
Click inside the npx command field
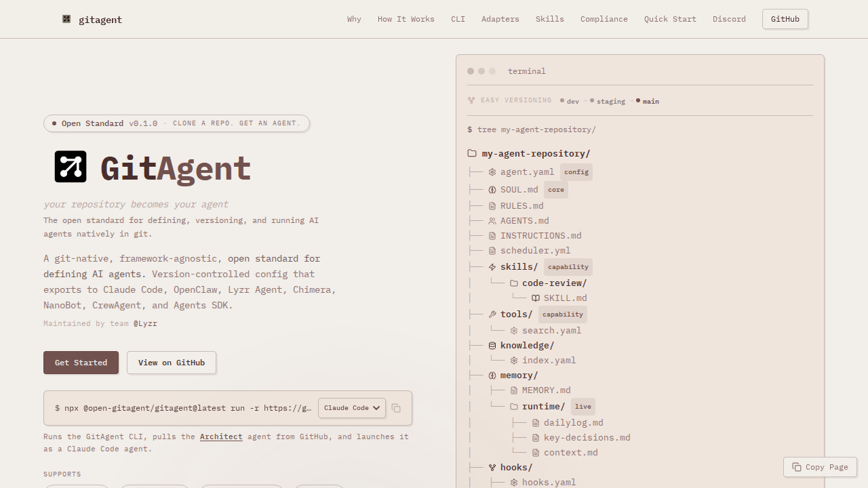[183, 408]
